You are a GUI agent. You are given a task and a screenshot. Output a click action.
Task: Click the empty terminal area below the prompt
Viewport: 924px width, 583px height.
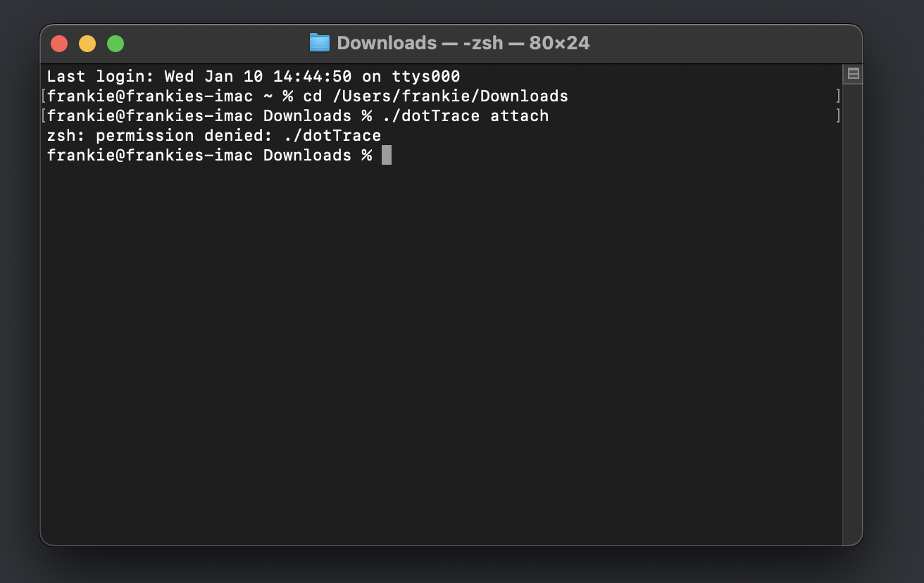441,352
